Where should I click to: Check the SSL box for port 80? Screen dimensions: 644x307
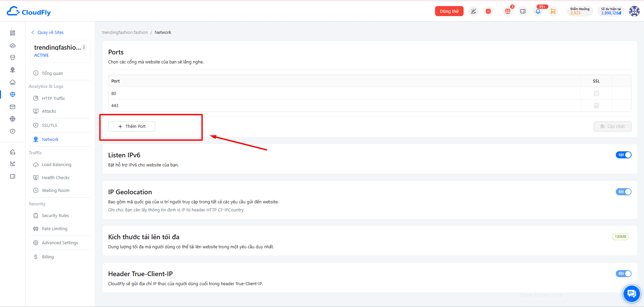pyautogui.click(x=596, y=93)
